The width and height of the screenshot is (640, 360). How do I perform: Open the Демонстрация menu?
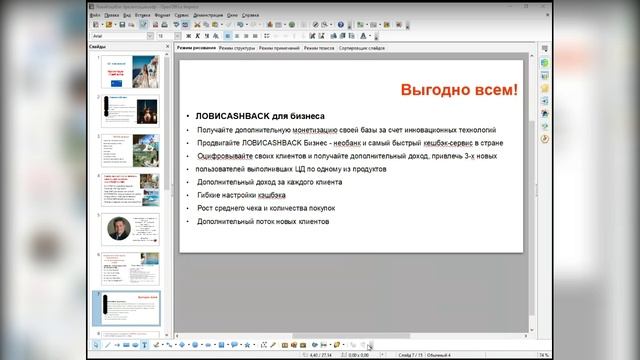coord(208,15)
